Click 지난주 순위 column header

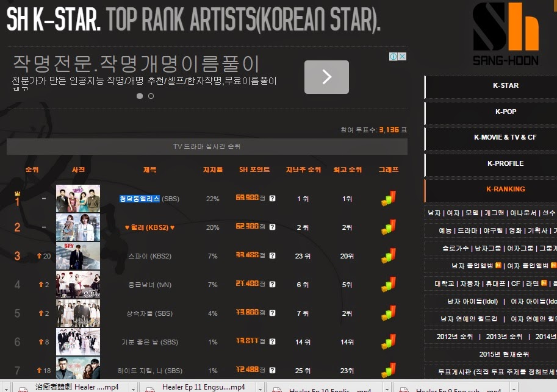pos(303,169)
